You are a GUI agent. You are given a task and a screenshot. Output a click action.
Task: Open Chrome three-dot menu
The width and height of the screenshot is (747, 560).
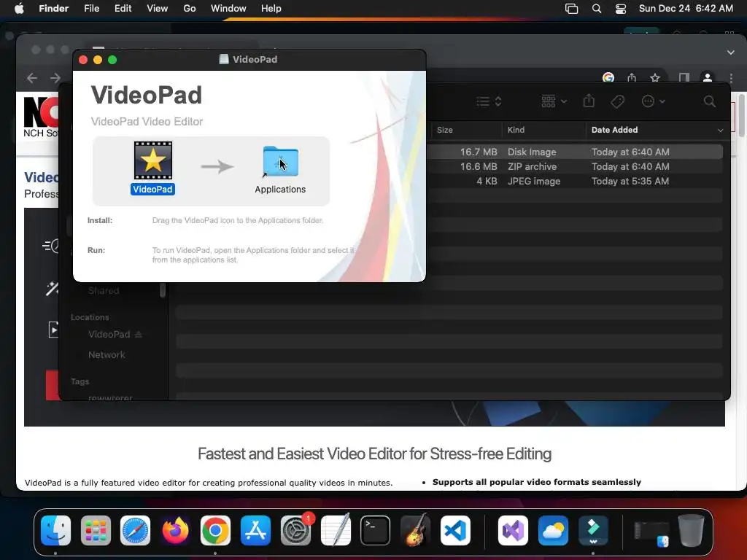731,77
